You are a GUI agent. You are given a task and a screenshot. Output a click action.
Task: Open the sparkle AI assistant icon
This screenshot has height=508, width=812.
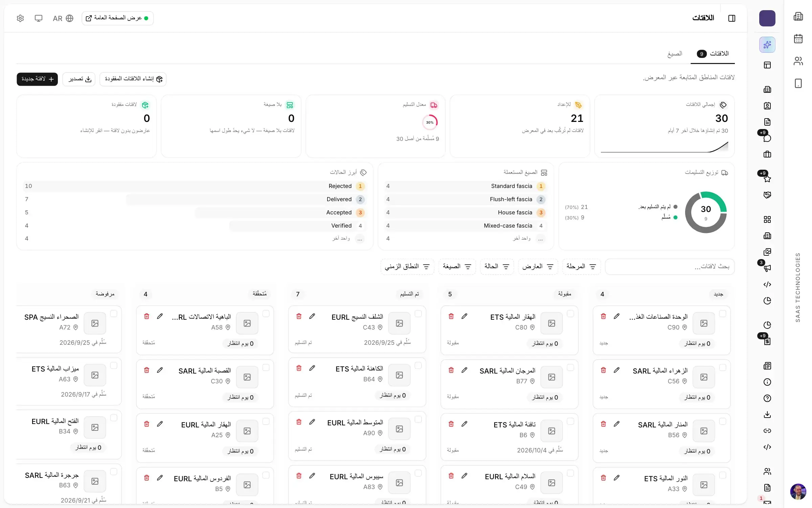(x=767, y=45)
